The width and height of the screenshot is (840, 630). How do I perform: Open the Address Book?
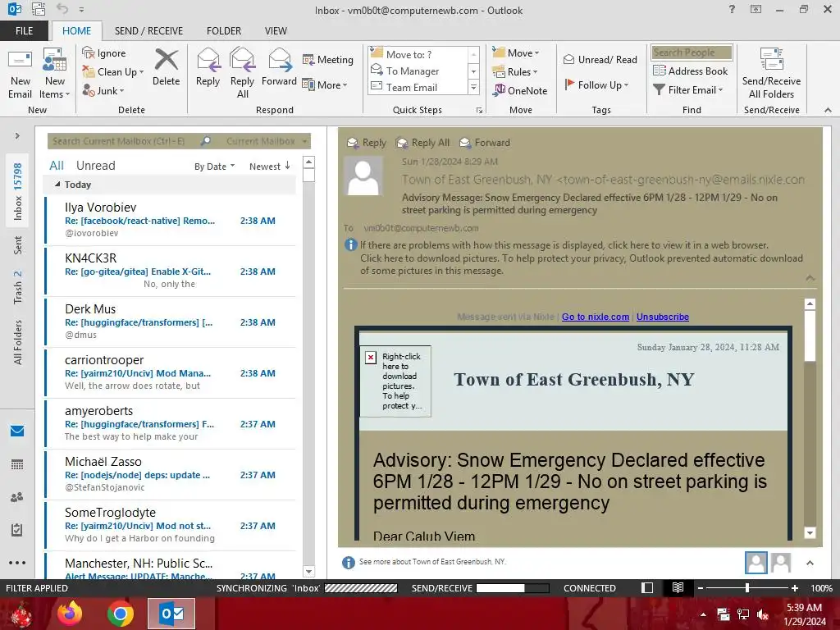[x=691, y=71]
